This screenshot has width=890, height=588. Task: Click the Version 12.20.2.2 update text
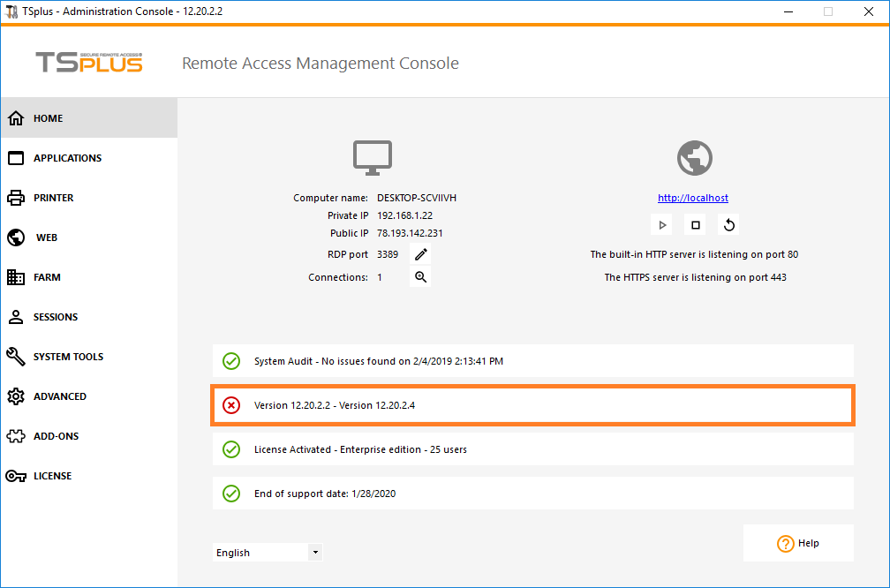335,405
